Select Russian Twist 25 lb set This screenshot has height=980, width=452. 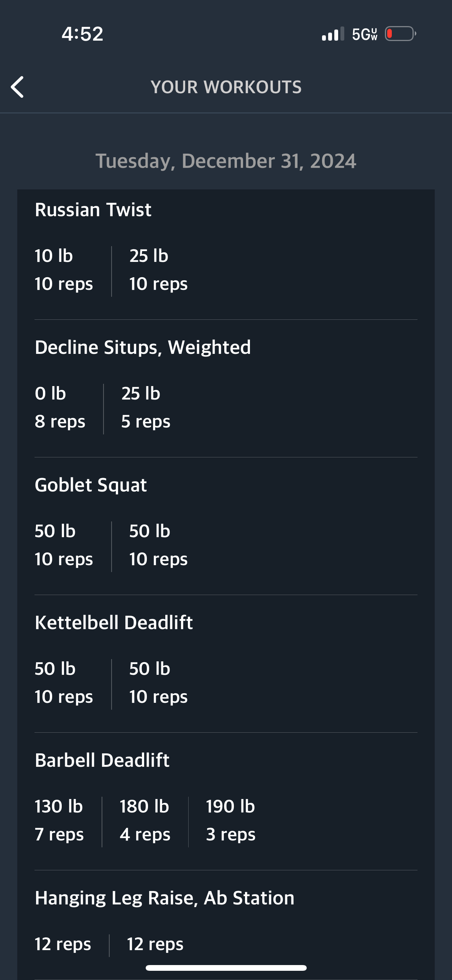click(158, 270)
